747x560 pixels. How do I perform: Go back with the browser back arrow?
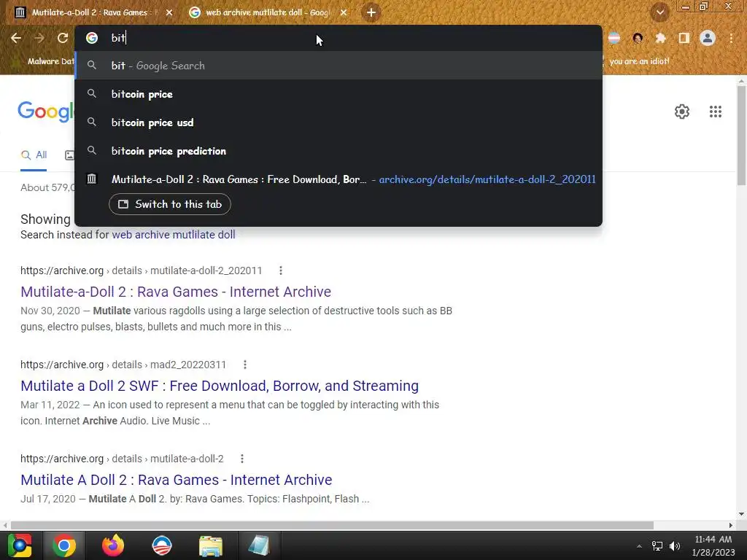16,38
